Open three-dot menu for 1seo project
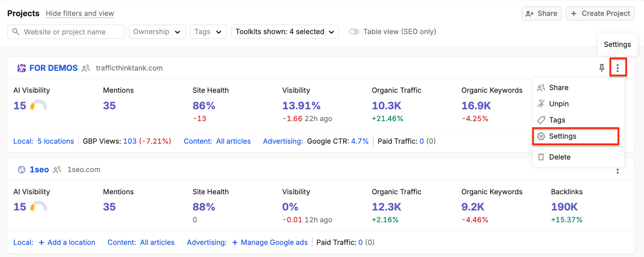 point(617,171)
